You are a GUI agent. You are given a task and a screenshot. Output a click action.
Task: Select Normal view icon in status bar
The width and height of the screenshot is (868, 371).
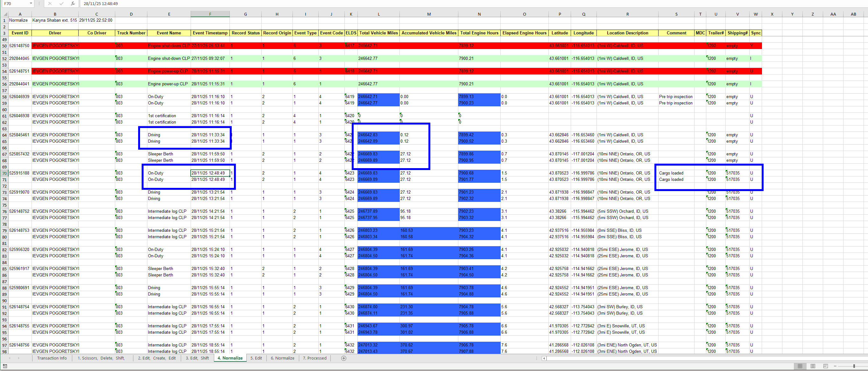tap(800, 366)
